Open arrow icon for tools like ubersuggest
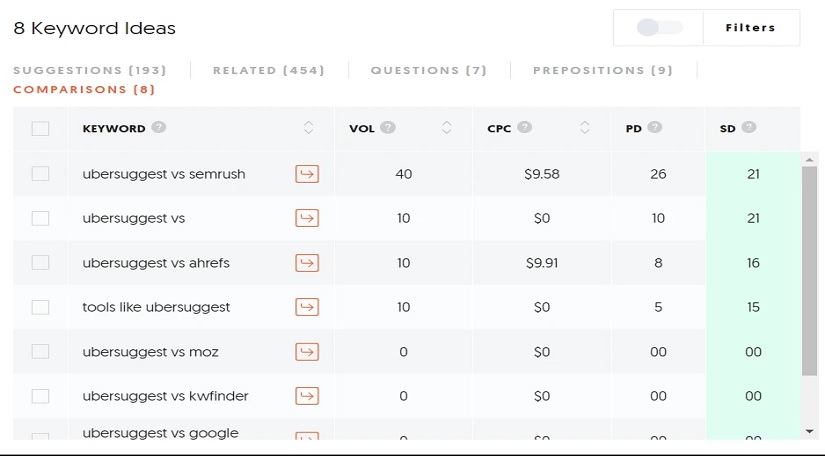825x456 pixels. 307,307
